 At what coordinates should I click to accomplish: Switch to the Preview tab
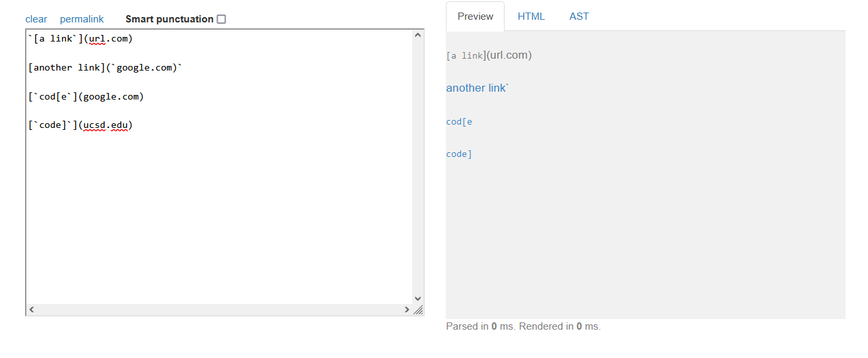point(475,16)
